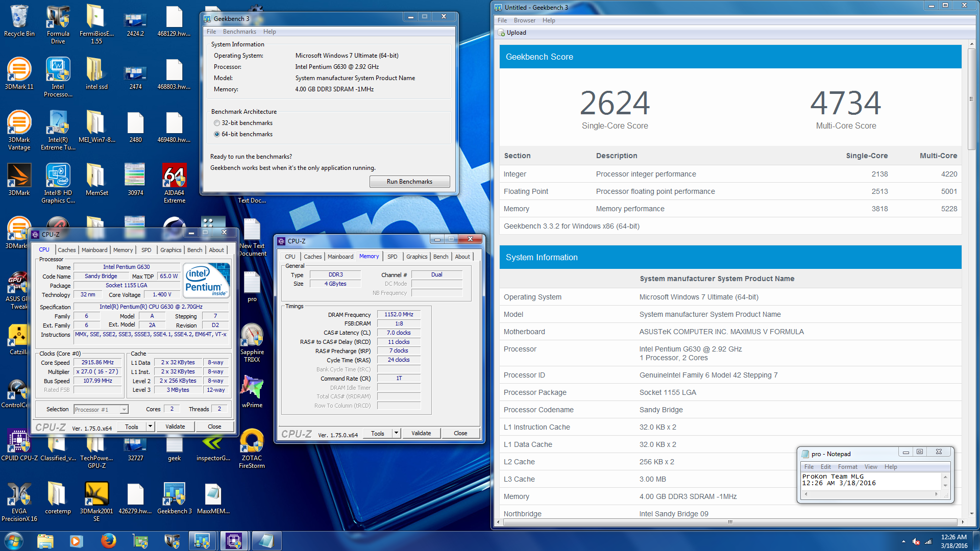
Task: Launch the AIDA64 Extreme desktop icon
Action: 174,183
